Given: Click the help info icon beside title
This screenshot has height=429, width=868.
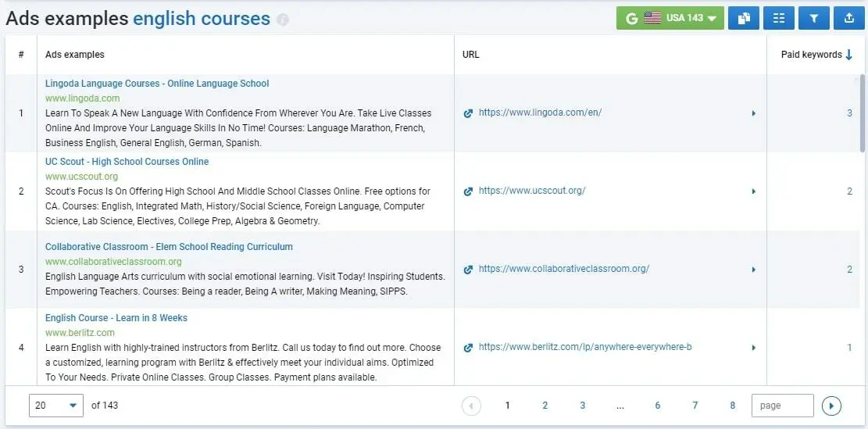Looking at the screenshot, I should [283, 20].
